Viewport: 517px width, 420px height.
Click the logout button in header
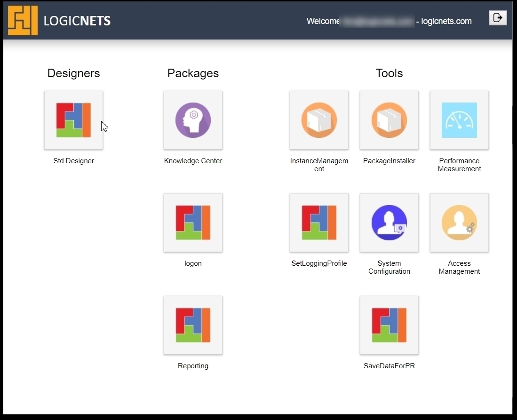(498, 17)
